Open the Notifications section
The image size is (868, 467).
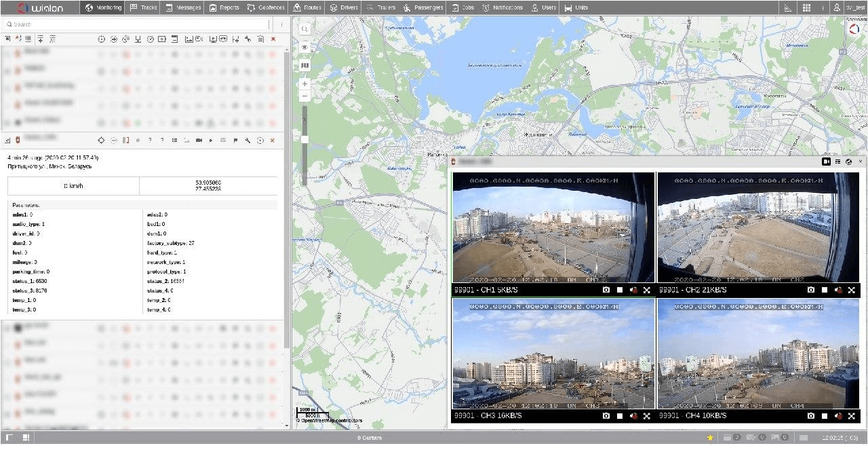(x=502, y=7)
